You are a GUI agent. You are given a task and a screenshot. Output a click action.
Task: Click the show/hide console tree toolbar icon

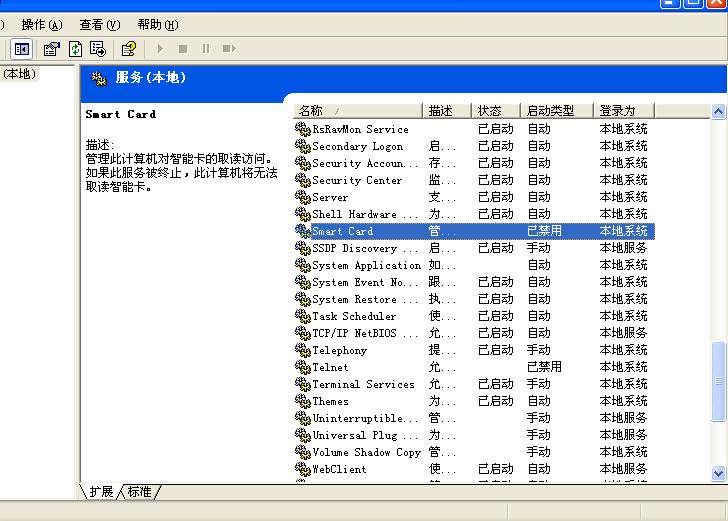point(22,48)
